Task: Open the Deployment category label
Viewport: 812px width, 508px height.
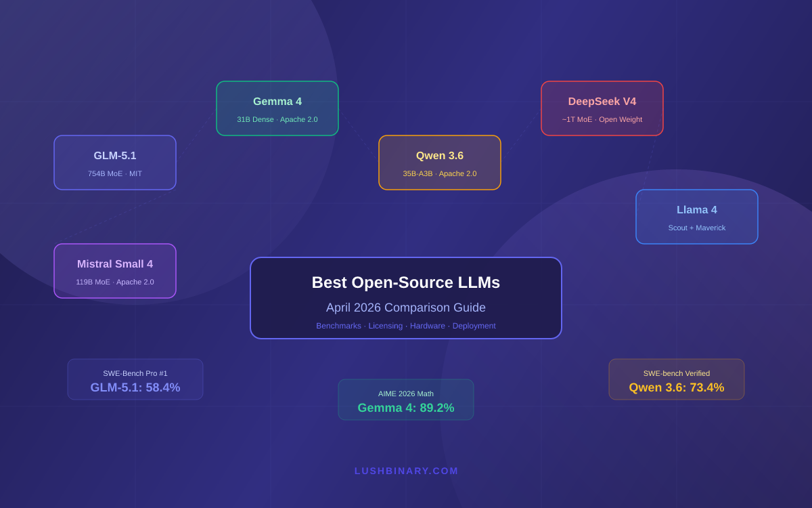Action: pyautogui.click(x=474, y=326)
